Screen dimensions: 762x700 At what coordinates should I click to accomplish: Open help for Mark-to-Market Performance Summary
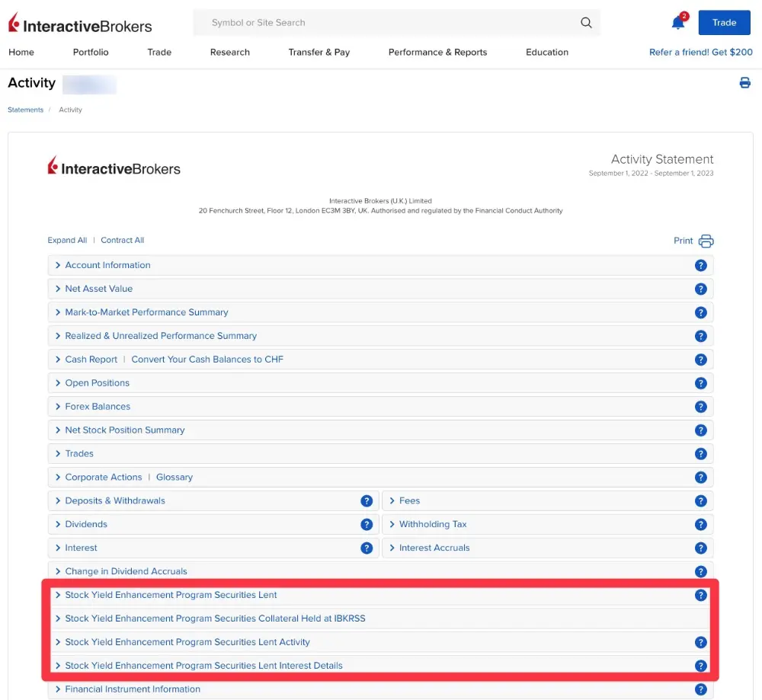[x=700, y=312]
